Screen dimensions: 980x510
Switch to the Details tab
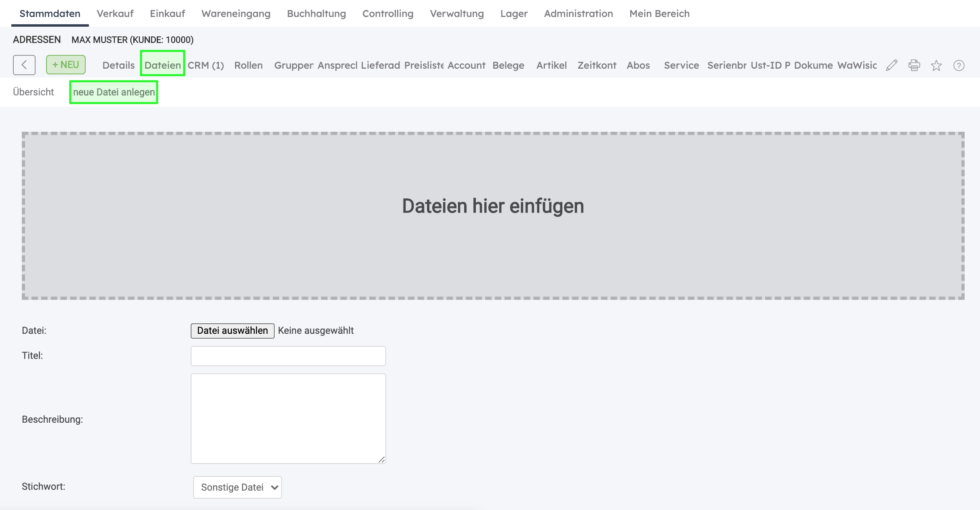(x=118, y=65)
